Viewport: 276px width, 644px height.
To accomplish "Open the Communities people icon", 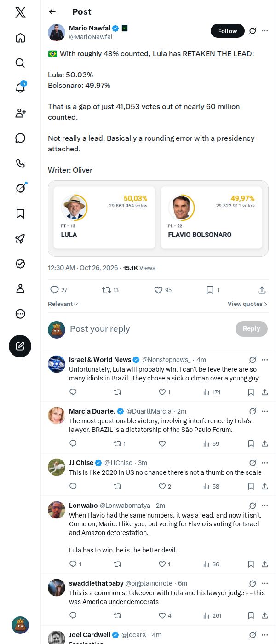I will (x=20, y=113).
